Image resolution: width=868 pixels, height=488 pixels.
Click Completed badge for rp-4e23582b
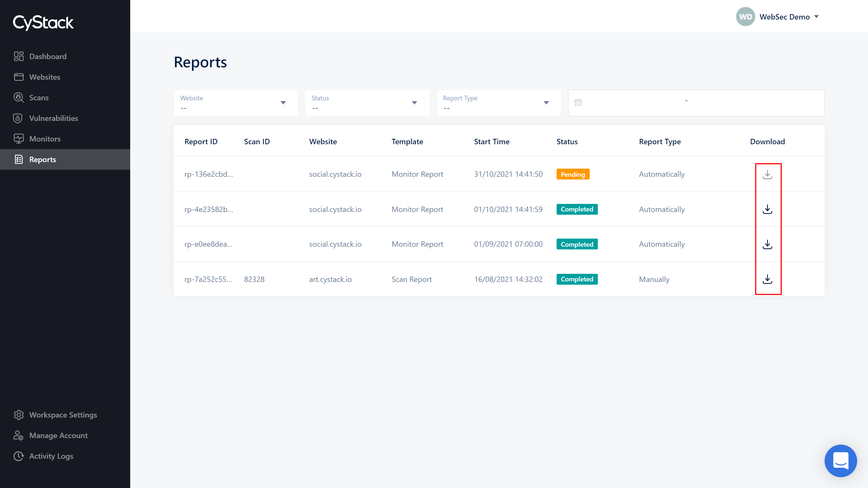577,209
